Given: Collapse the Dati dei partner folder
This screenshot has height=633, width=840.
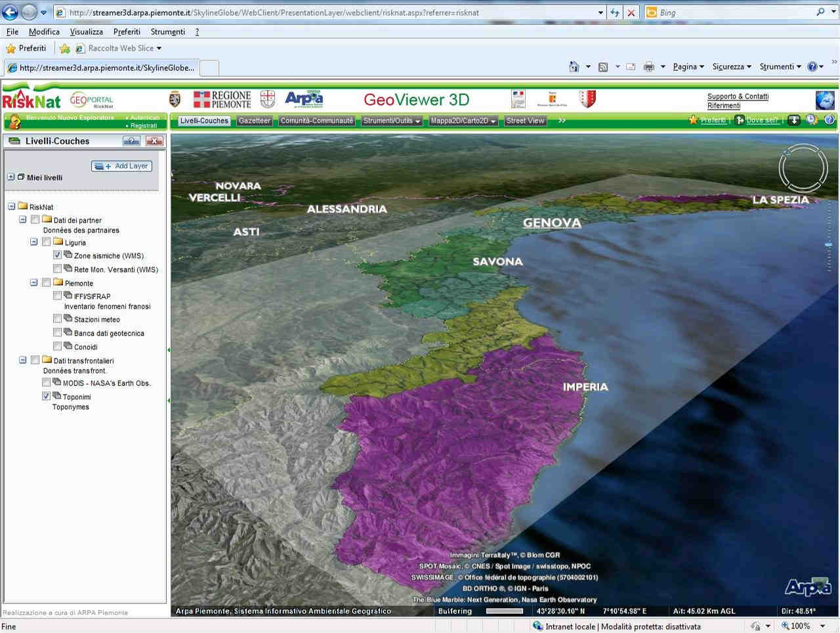Looking at the screenshot, I should (23, 220).
